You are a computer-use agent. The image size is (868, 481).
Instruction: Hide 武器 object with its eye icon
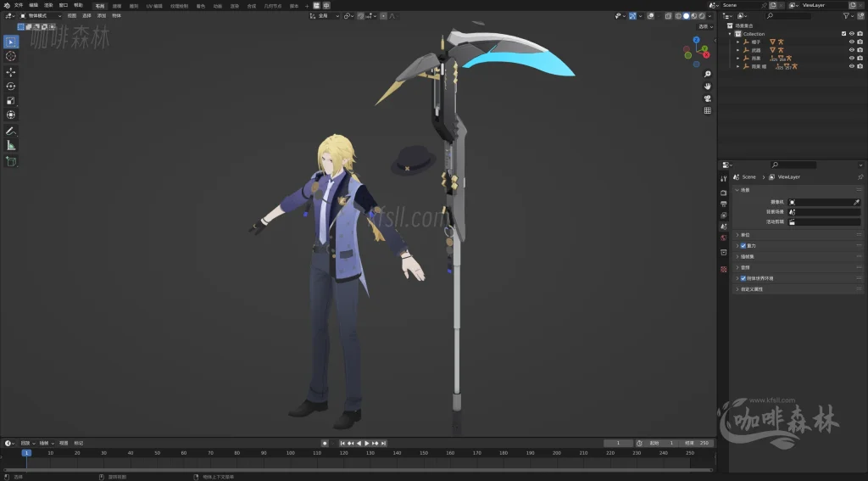point(852,50)
